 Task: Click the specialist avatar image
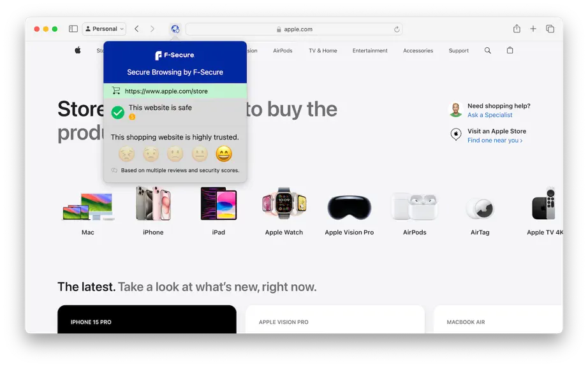pyautogui.click(x=456, y=110)
